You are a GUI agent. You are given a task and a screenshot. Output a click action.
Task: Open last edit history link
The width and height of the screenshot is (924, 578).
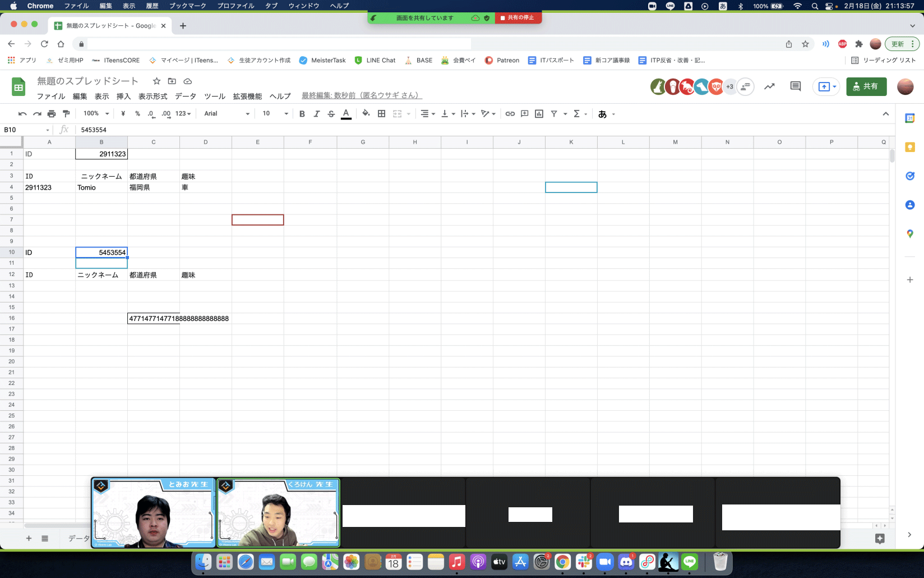click(x=362, y=95)
